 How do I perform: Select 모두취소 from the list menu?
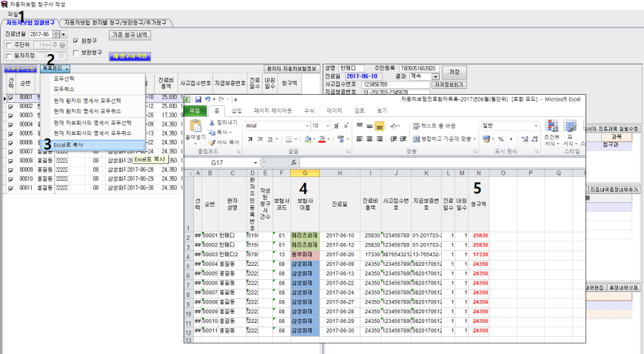pos(64,89)
